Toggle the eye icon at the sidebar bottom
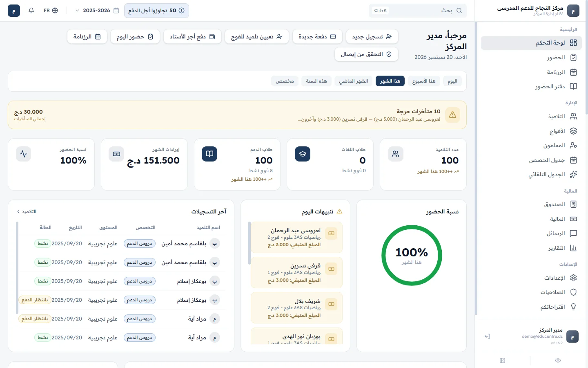The image size is (588, 368). click(558, 361)
